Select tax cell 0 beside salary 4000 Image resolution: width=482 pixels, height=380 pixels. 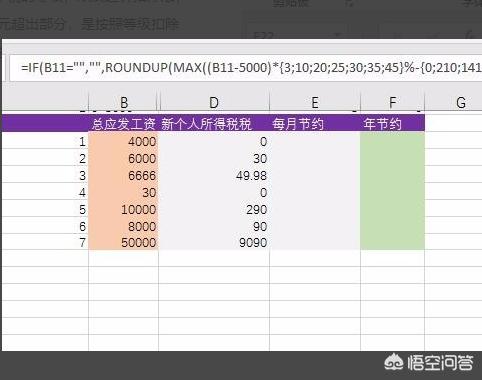pos(214,141)
